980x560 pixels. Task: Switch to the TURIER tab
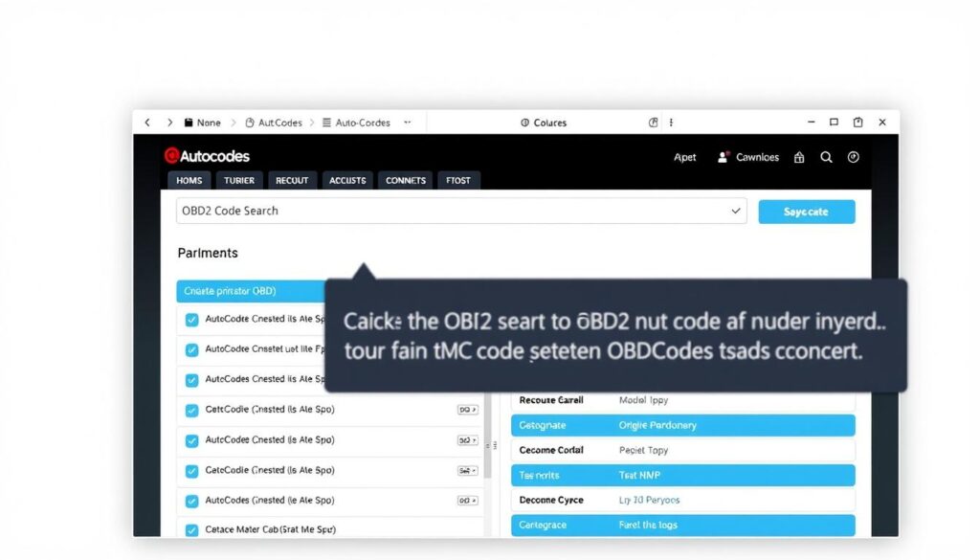(x=239, y=181)
